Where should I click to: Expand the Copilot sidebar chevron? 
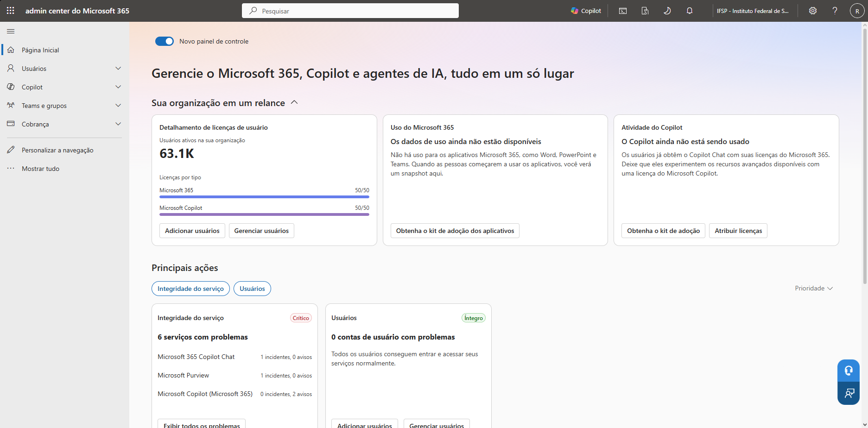(118, 87)
